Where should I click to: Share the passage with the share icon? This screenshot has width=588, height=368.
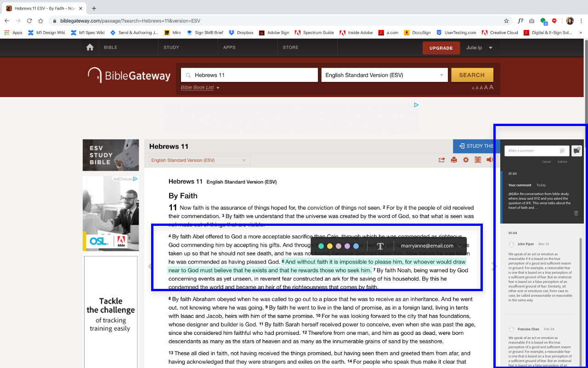pyautogui.click(x=442, y=160)
